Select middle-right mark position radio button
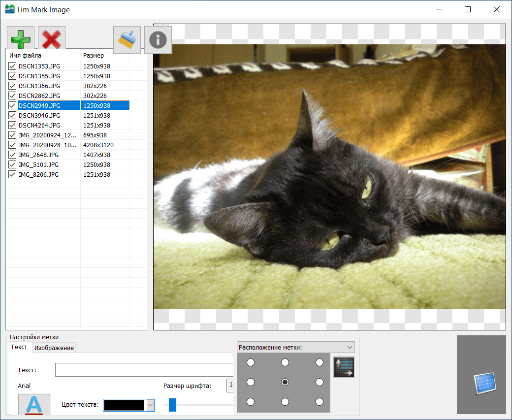The image size is (512, 420). (320, 382)
